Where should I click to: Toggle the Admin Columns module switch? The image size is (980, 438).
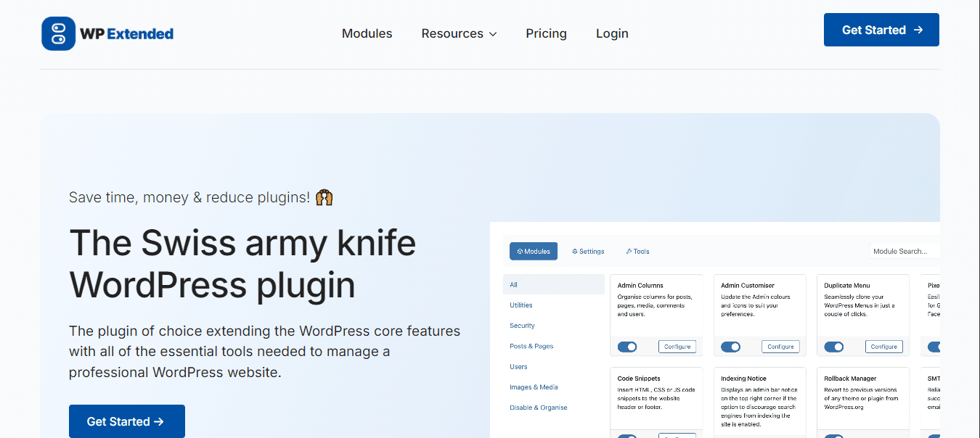(627, 347)
